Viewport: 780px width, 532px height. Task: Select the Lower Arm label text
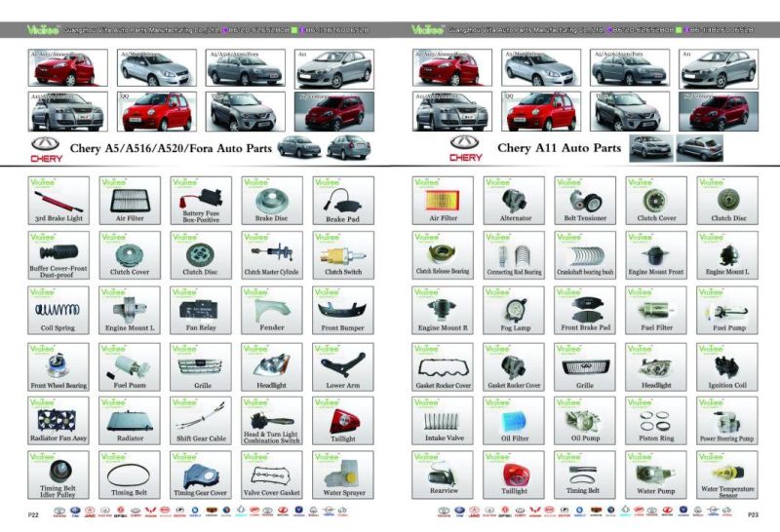[x=343, y=385]
